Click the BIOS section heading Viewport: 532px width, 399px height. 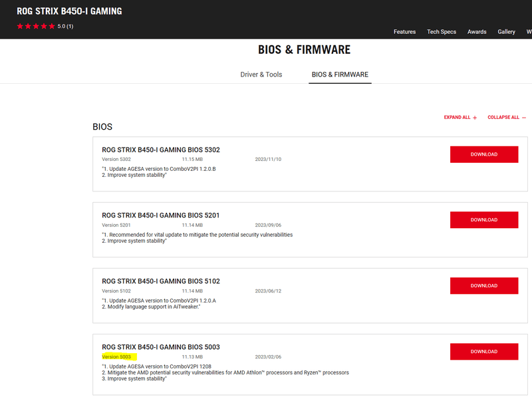(x=102, y=126)
